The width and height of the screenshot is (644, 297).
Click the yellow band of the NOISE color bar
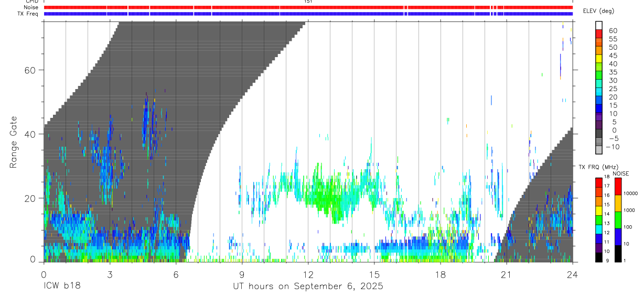tap(618, 202)
